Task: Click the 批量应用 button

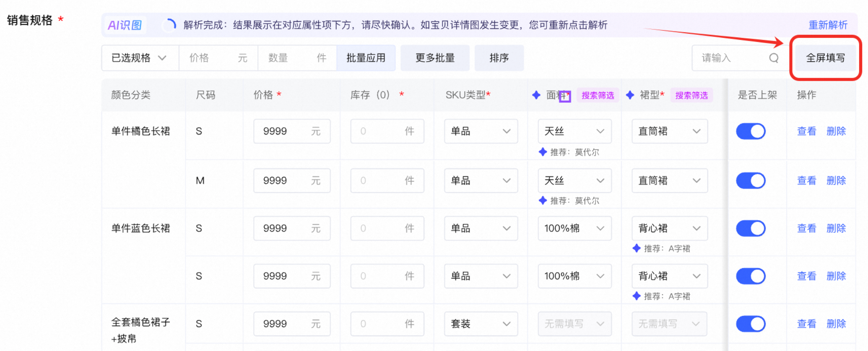Action: point(366,58)
